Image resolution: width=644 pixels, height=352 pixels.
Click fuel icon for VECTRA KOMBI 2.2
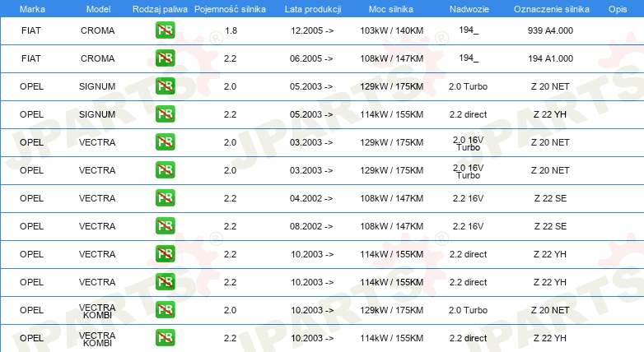[165, 338]
